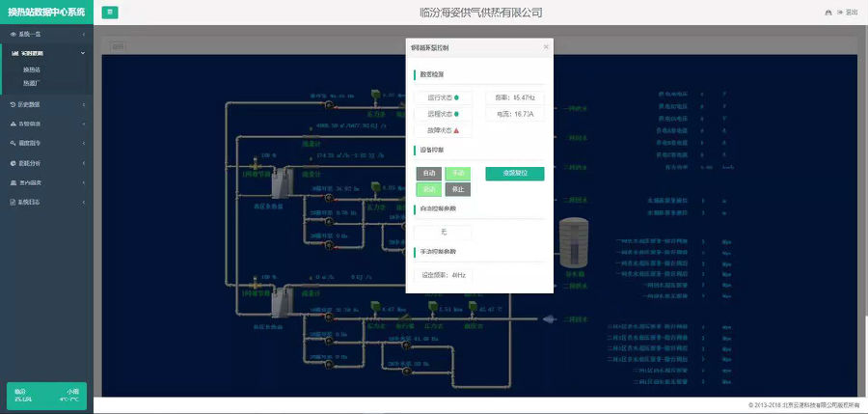Click the green dot next to 远程状态

click(x=456, y=114)
